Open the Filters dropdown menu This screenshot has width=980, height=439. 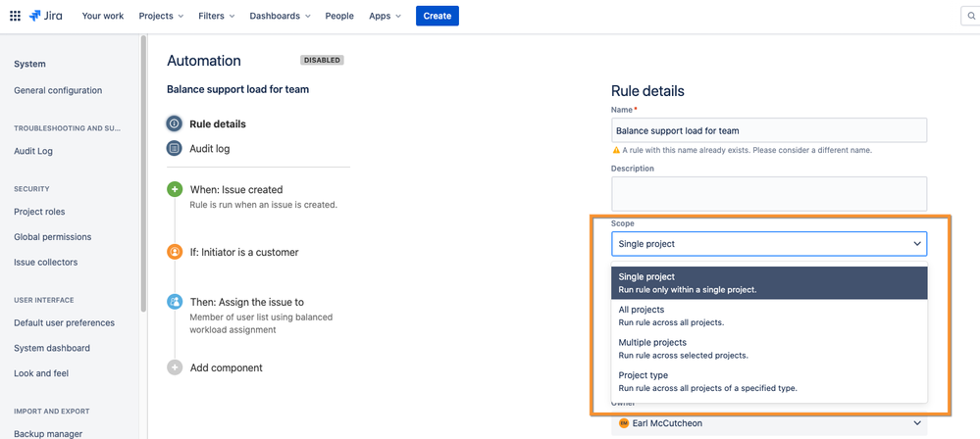tap(216, 17)
